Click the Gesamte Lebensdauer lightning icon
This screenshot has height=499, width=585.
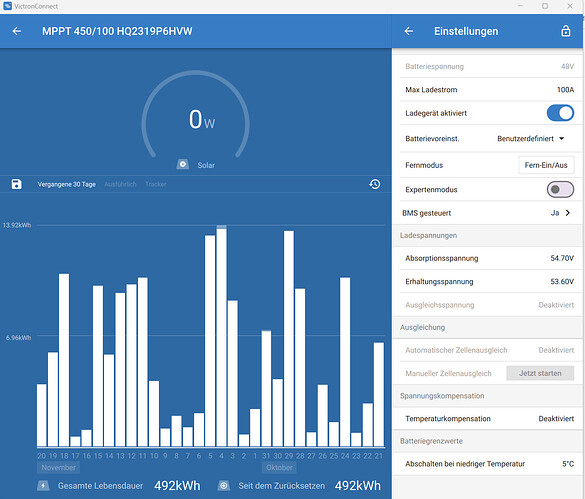coord(43,486)
